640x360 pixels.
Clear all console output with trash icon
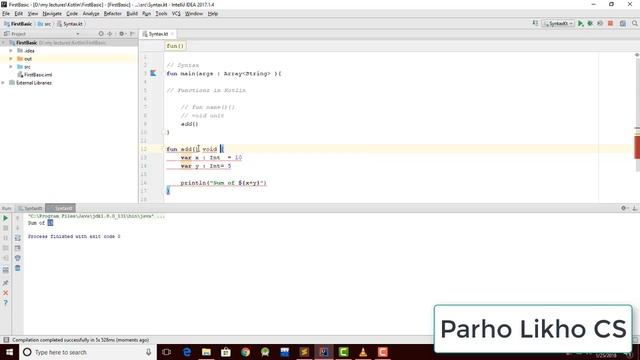point(18,268)
